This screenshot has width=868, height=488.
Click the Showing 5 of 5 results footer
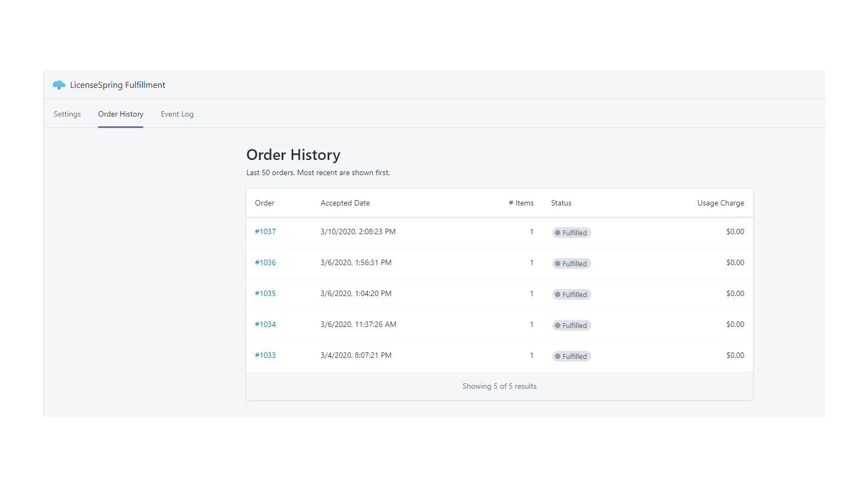coord(499,386)
